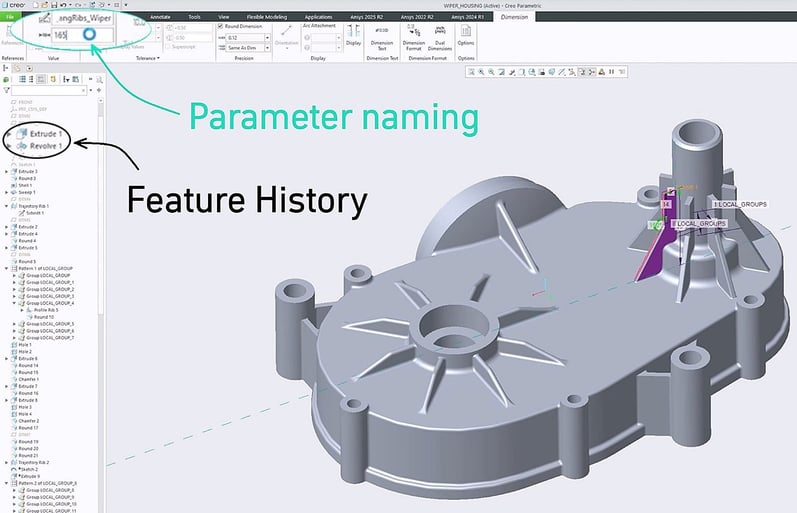Viewport: 797px width, 513px height.
Task: Click the dimension value field showing 165
Action: point(63,34)
